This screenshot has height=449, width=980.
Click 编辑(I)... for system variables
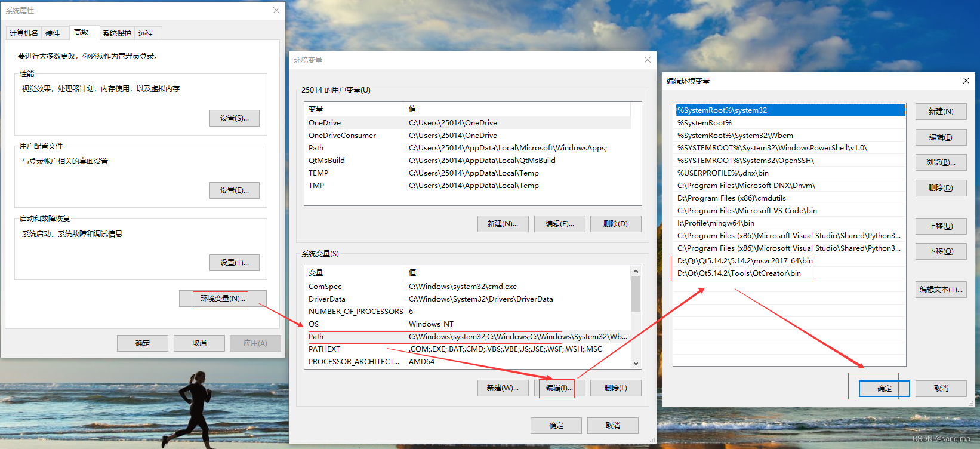point(560,388)
